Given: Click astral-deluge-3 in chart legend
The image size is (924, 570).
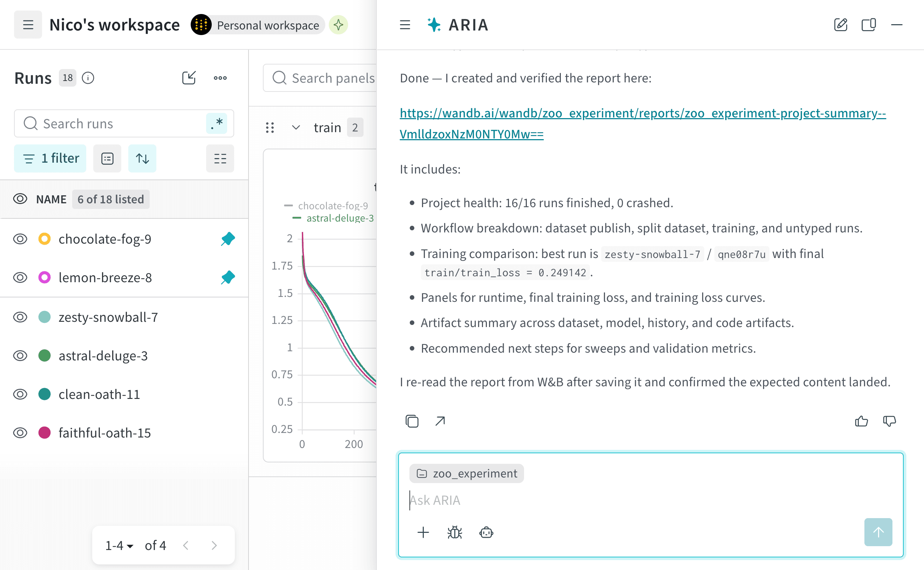Looking at the screenshot, I should click(x=340, y=218).
